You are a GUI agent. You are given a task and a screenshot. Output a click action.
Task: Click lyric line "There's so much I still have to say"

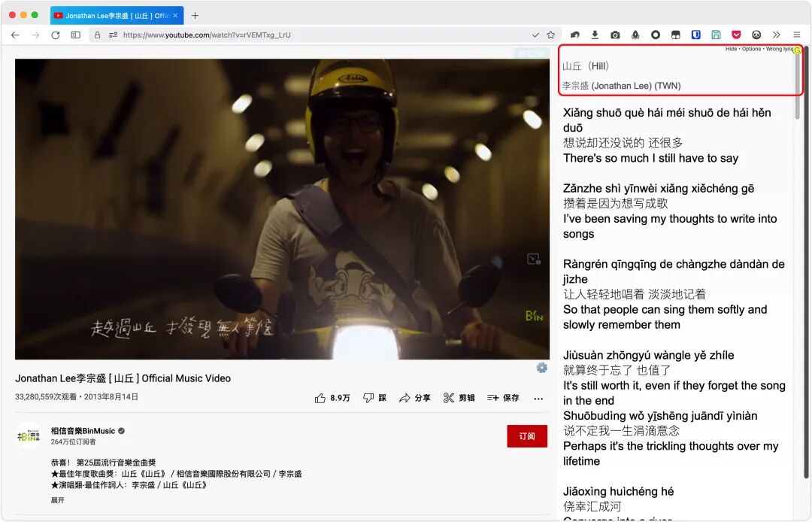650,158
